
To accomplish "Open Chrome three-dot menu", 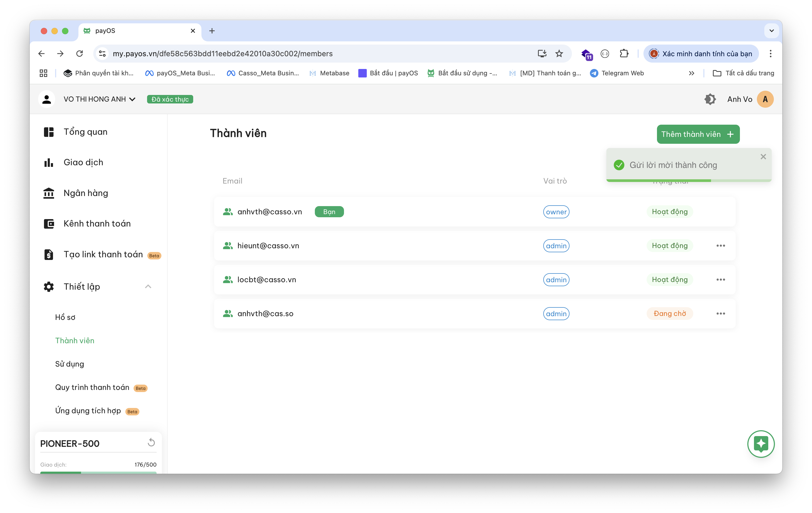I will pyautogui.click(x=770, y=54).
